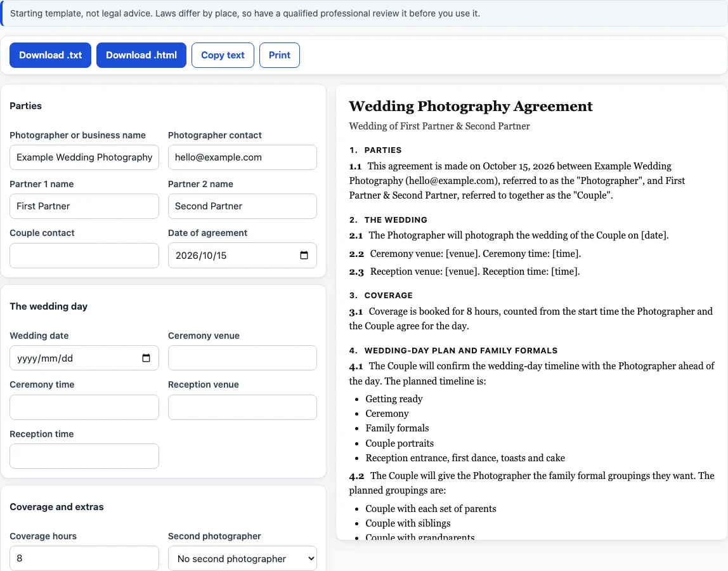
Task: Click the Ceremony venue input
Action: coord(242,358)
